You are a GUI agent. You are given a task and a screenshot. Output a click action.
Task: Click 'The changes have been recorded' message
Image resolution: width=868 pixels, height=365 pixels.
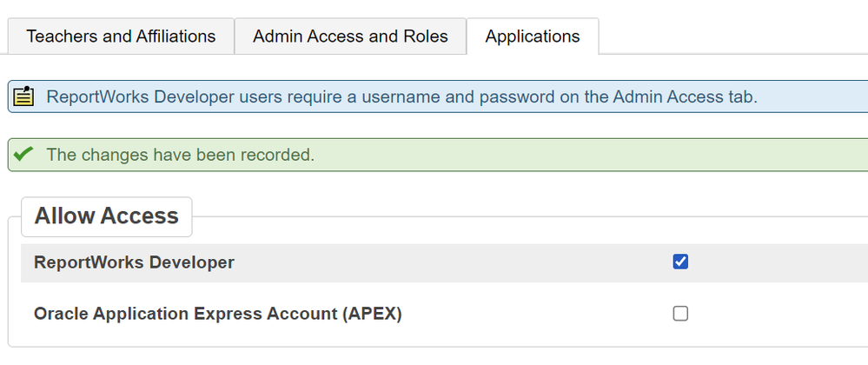coord(180,155)
